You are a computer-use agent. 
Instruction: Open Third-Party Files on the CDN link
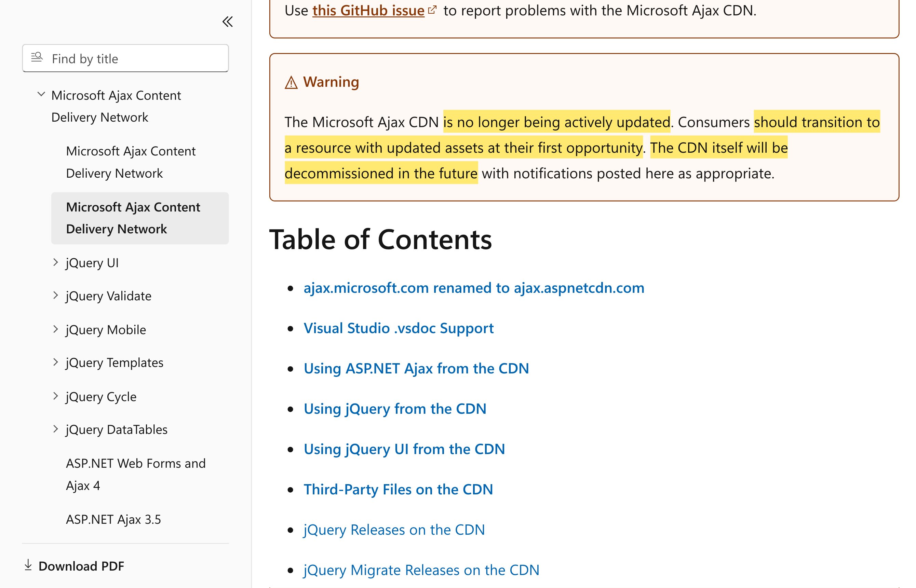tap(399, 490)
